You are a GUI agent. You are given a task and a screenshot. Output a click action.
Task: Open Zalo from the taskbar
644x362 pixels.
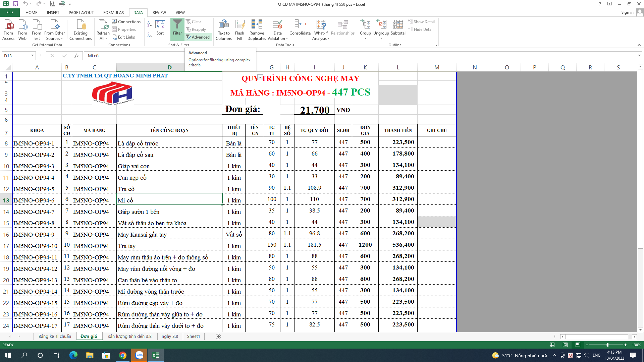(139, 355)
